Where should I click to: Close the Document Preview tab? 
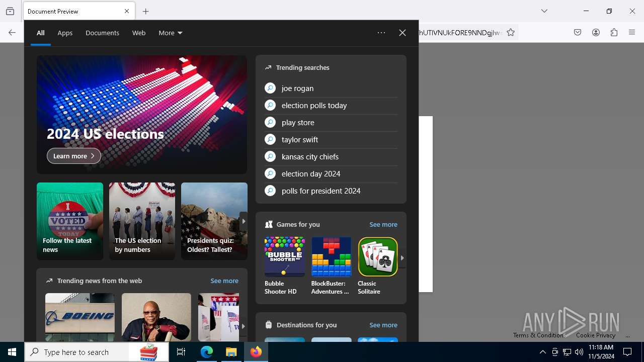click(x=127, y=11)
